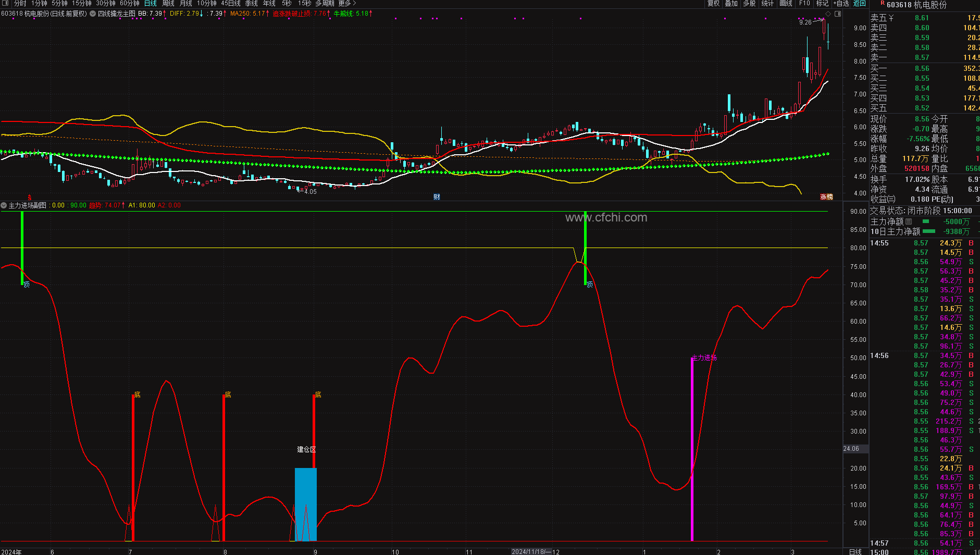Add stock with +自选 button
This screenshot has width=980, height=555.
(841, 3)
